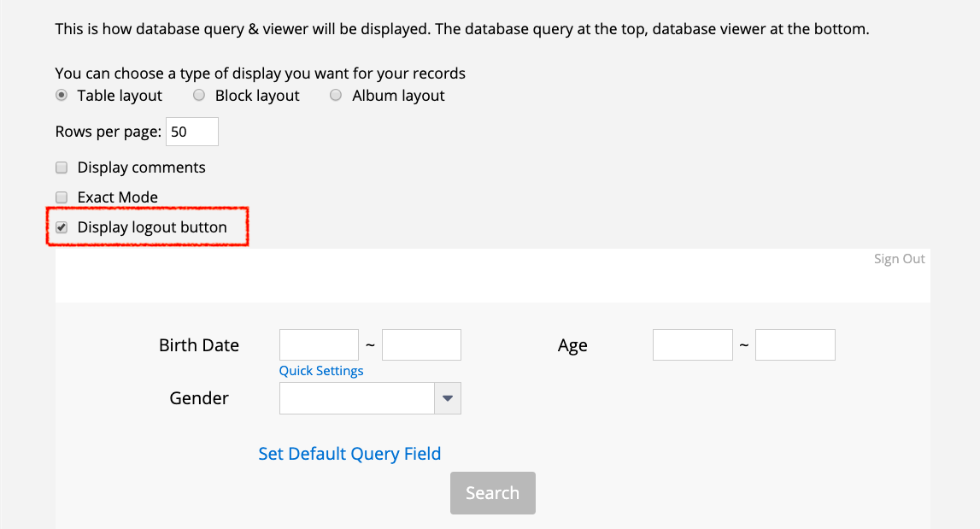Image resolution: width=980 pixels, height=529 pixels.
Task: Focus the Birth Date start field
Action: tap(319, 344)
